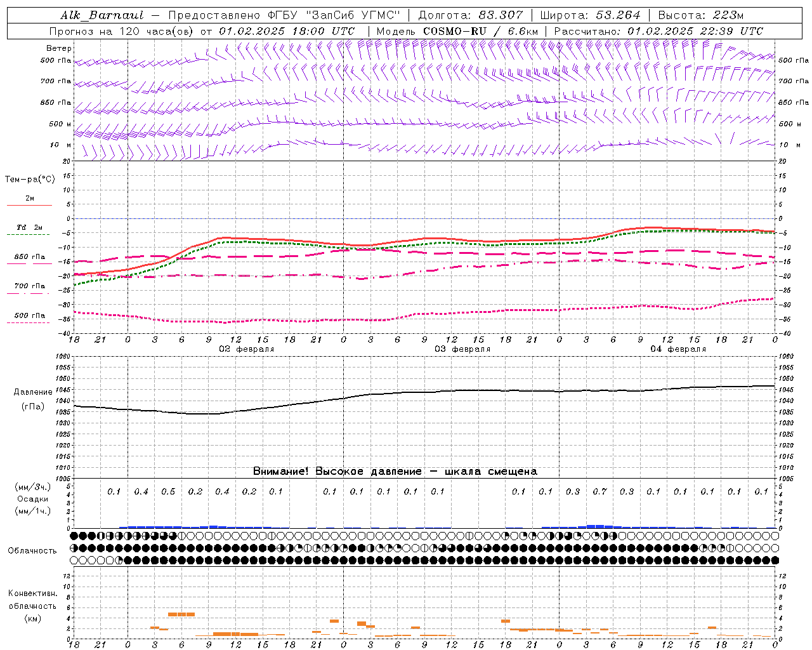812x650 pixels.
Task: Click the (мм/3ч.) units label
Action: [x=32, y=487]
